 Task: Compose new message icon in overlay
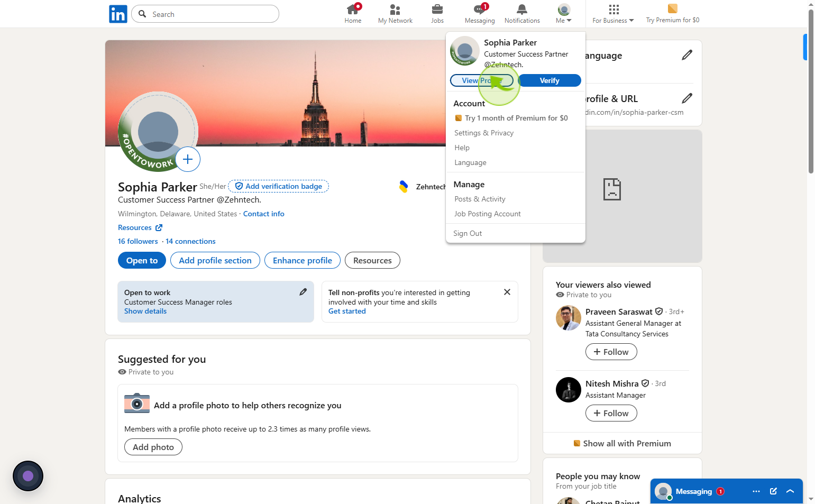point(773,491)
